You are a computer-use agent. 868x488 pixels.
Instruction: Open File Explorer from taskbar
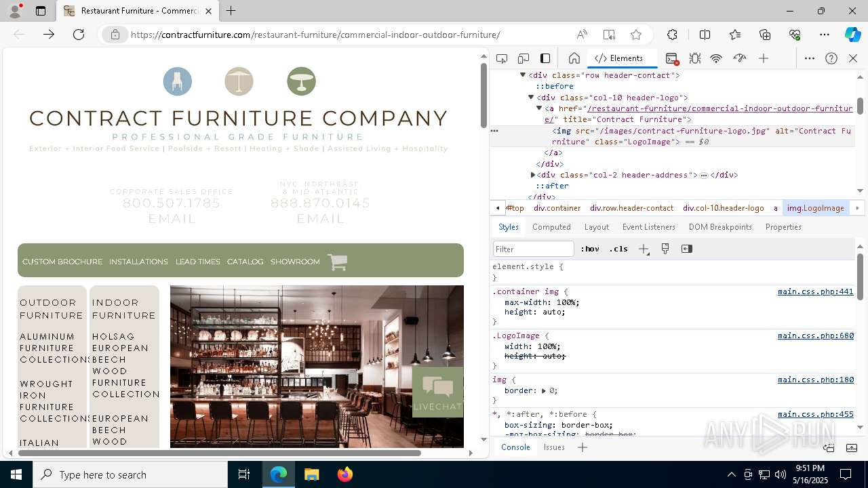311,474
